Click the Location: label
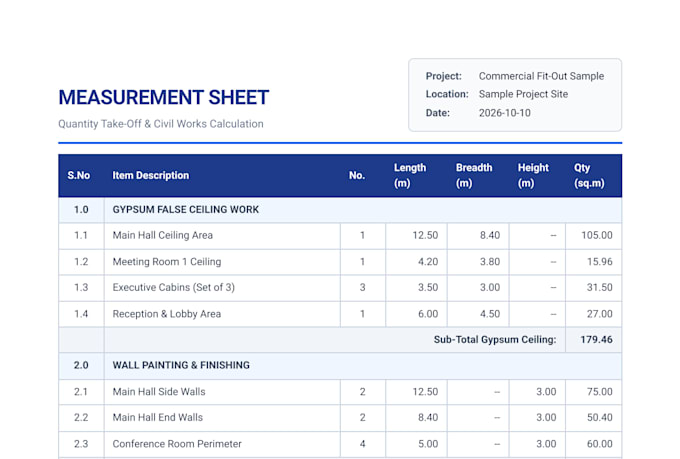Image resolution: width=680 pixels, height=459 pixels. pos(447,94)
